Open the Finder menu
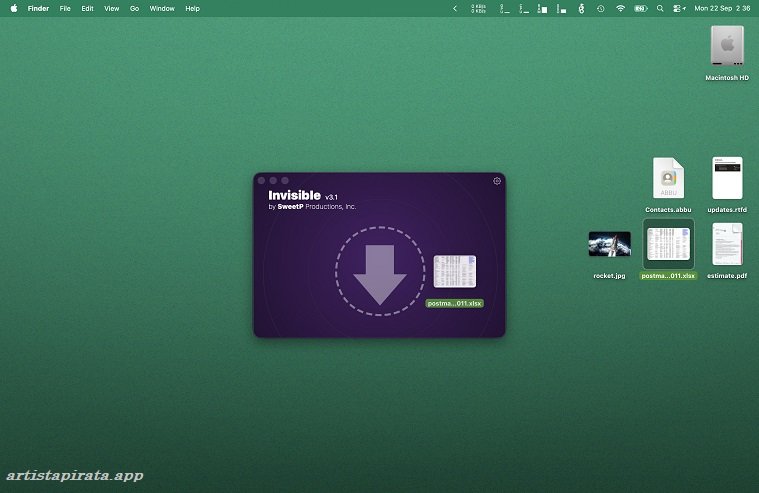The image size is (759, 493). coord(38,8)
